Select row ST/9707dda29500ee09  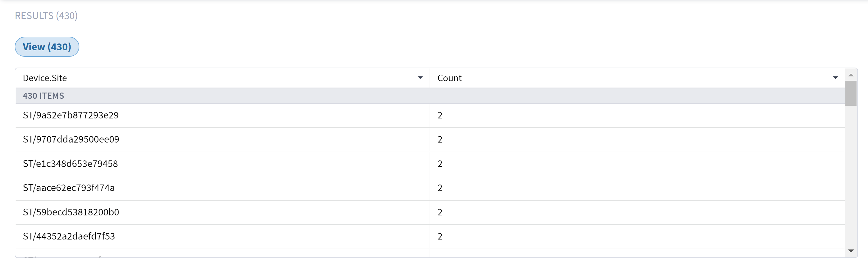(71, 139)
